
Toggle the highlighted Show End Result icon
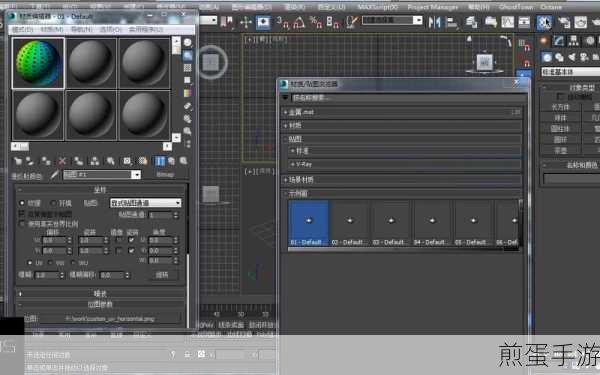(159, 161)
